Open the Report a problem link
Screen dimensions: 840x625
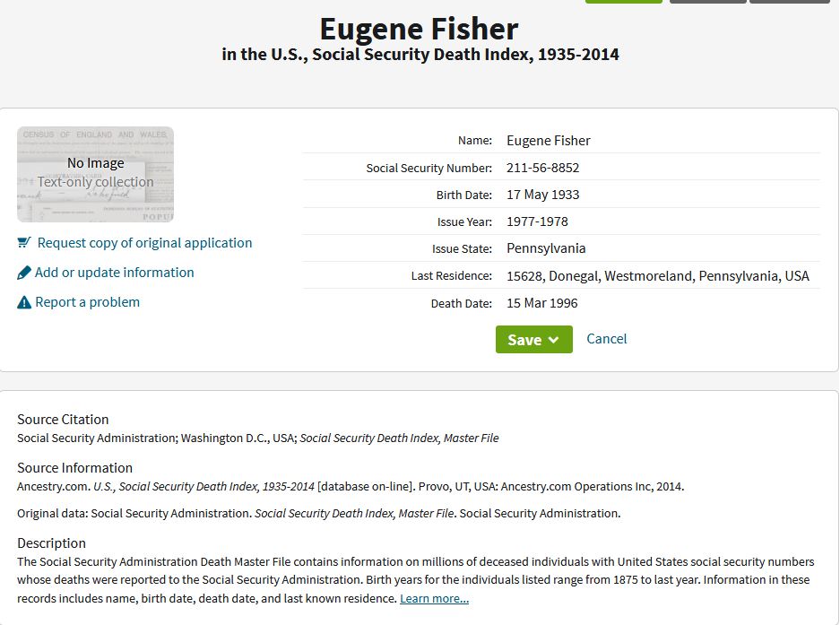click(x=87, y=302)
